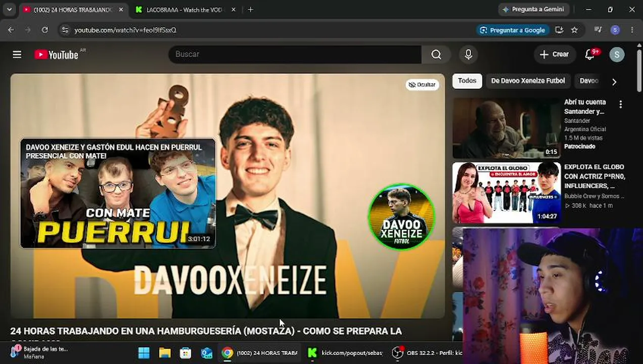Image resolution: width=643 pixels, height=364 pixels.
Task: Expand Chrome tab search dropdown
Action: point(9,10)
